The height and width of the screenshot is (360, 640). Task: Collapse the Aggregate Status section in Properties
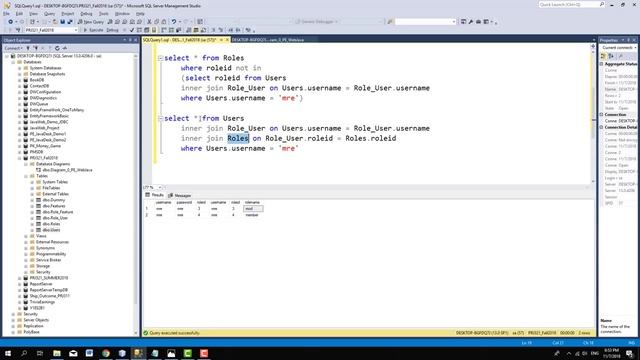coord(602,64)
